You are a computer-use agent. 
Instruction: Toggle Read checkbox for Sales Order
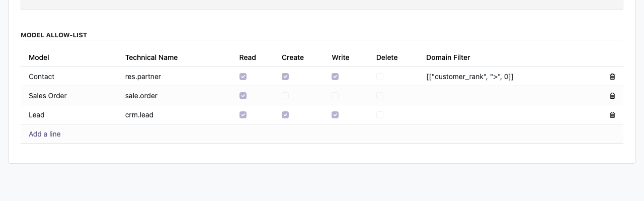pos(243,96)
